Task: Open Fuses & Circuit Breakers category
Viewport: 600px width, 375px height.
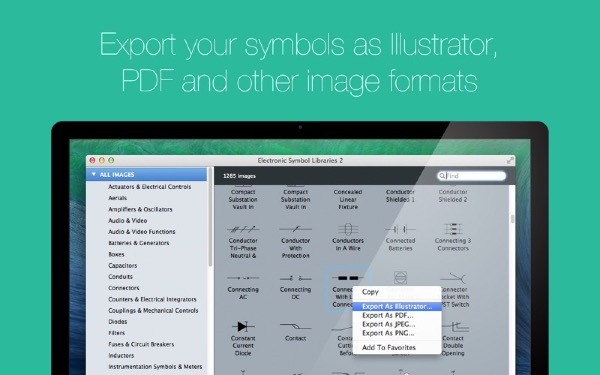Action: click(141, 344)
